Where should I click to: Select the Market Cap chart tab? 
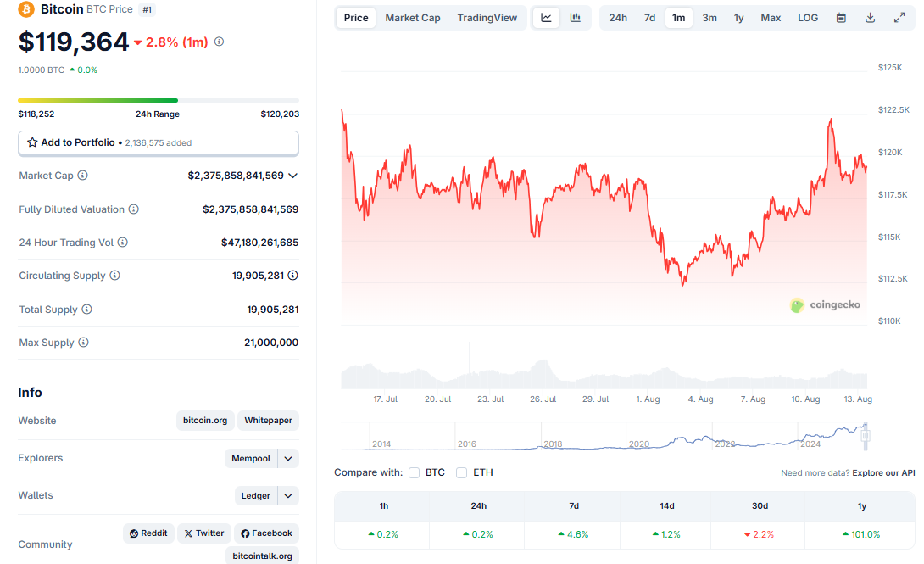(413, 18)
